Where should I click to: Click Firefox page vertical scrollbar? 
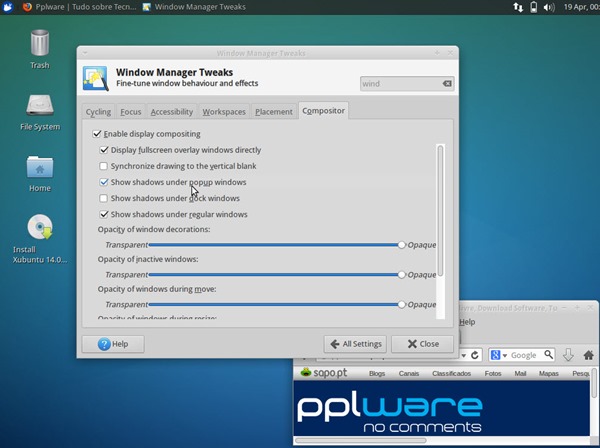point(594,383)
